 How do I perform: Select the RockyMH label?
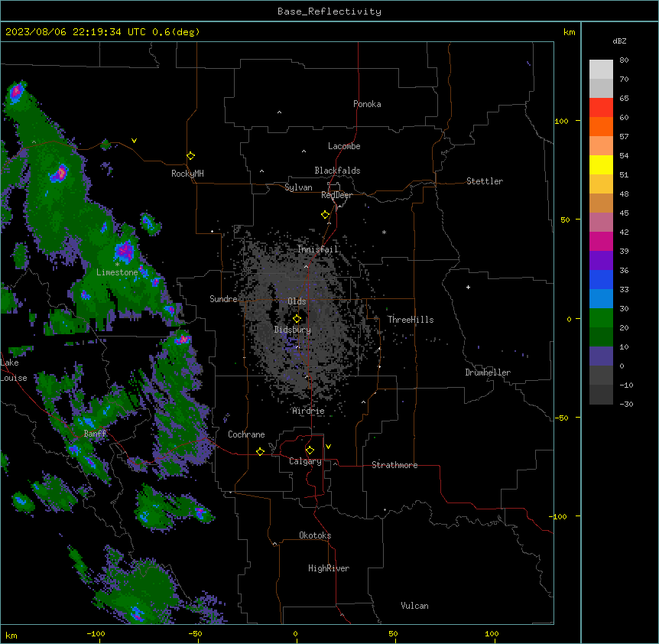tap(187, 173)
